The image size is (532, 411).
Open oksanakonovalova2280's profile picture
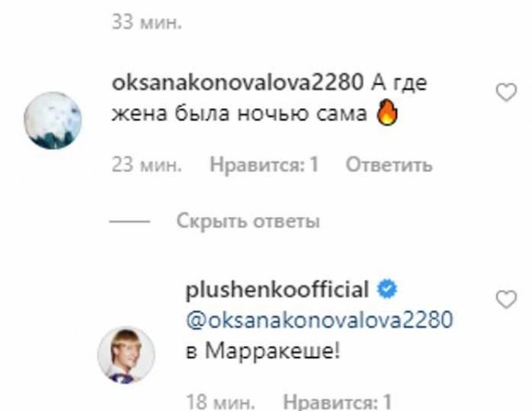click(x=53, y=120)
